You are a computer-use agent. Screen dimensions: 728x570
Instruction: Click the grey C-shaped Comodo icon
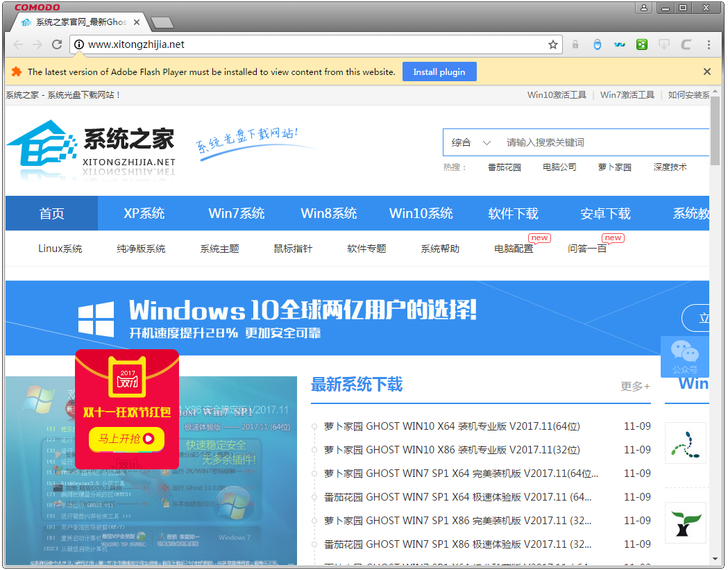point(686,44)
